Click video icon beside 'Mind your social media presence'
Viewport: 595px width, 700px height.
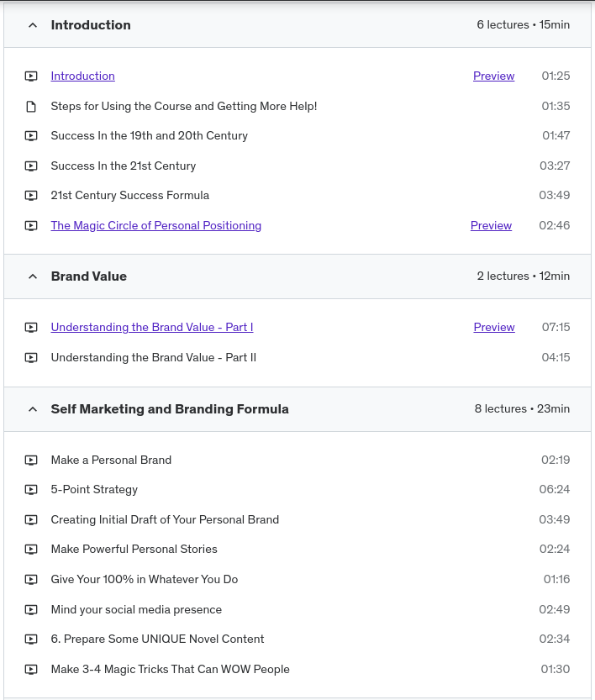[31, 610]
